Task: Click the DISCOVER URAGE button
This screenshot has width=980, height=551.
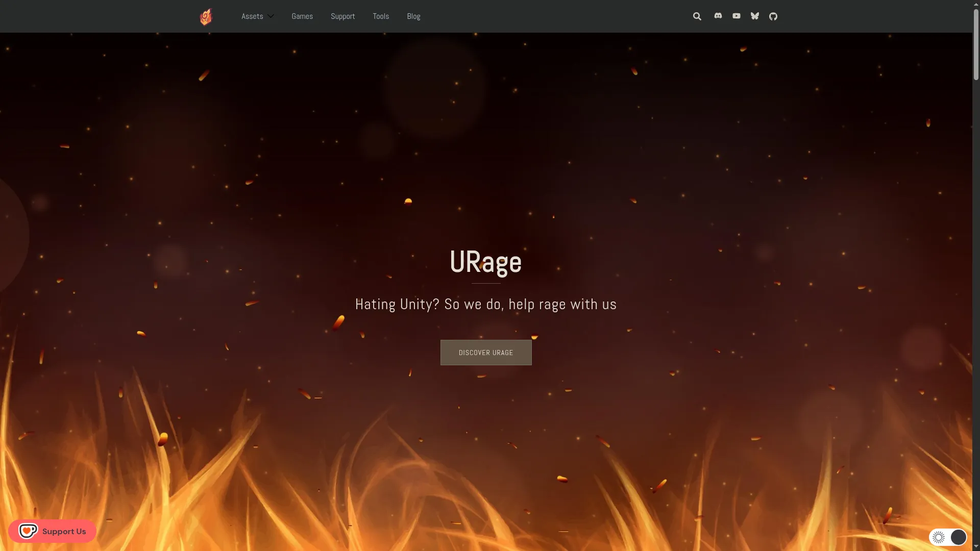Action: click(486, 353)
